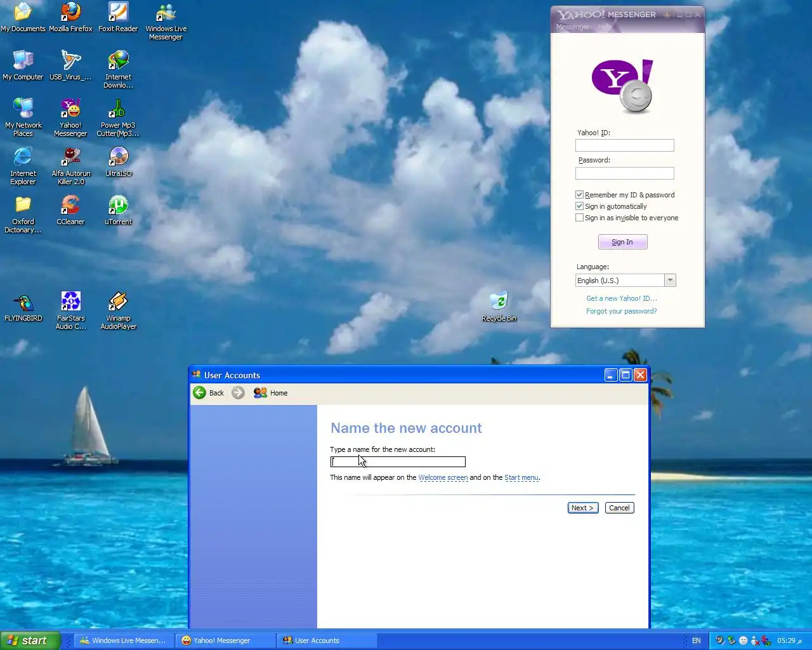
Task: Enable Sign in as invisible to everyone
Action: coord(579,218)
